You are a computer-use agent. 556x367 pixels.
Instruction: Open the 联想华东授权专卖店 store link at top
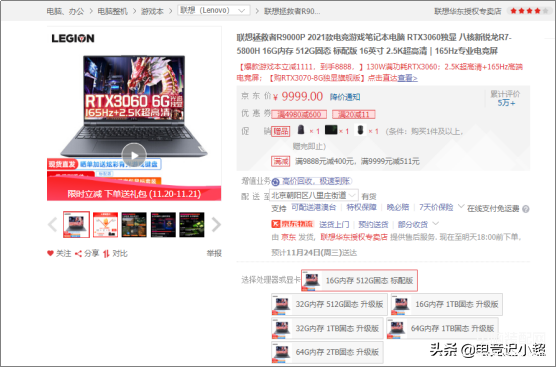coord(468,11)
